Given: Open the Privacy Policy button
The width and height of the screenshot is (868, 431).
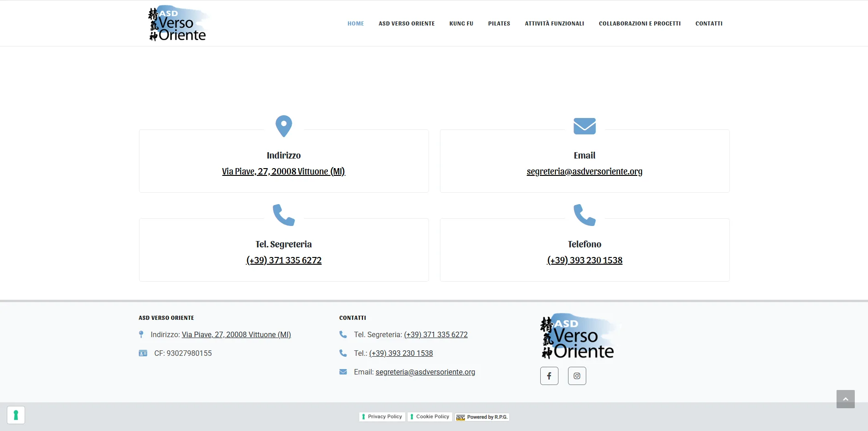Looking at the screenshot, I should pyautogui.click(x=382, y=417).
